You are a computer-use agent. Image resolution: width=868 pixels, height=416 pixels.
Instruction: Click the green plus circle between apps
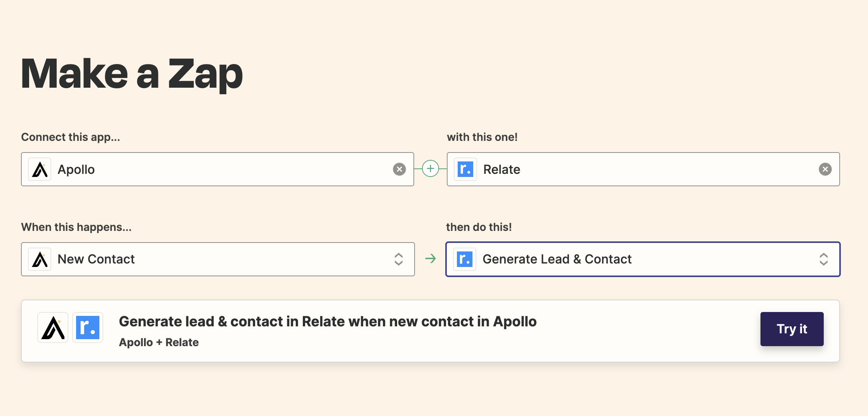tap(430, 169)
